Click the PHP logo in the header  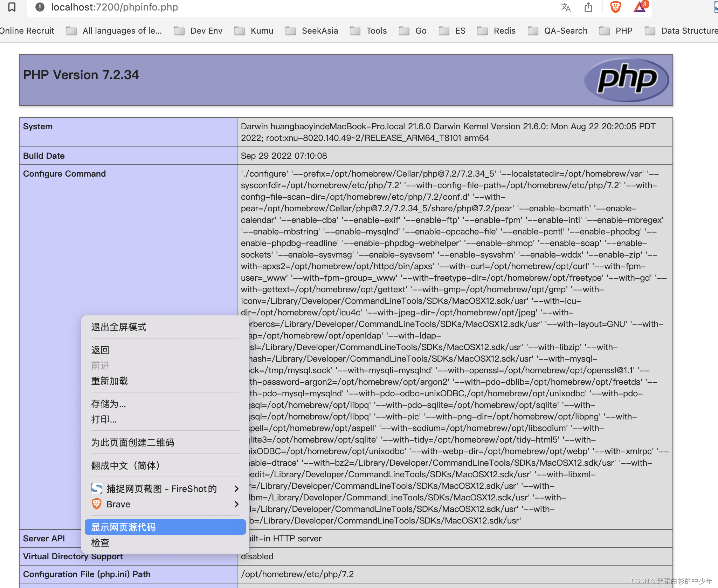627,80
